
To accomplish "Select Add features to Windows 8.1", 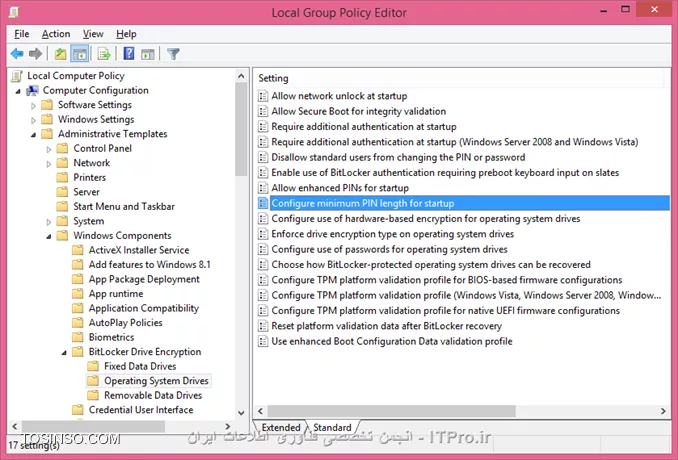I will click(150, 265).
